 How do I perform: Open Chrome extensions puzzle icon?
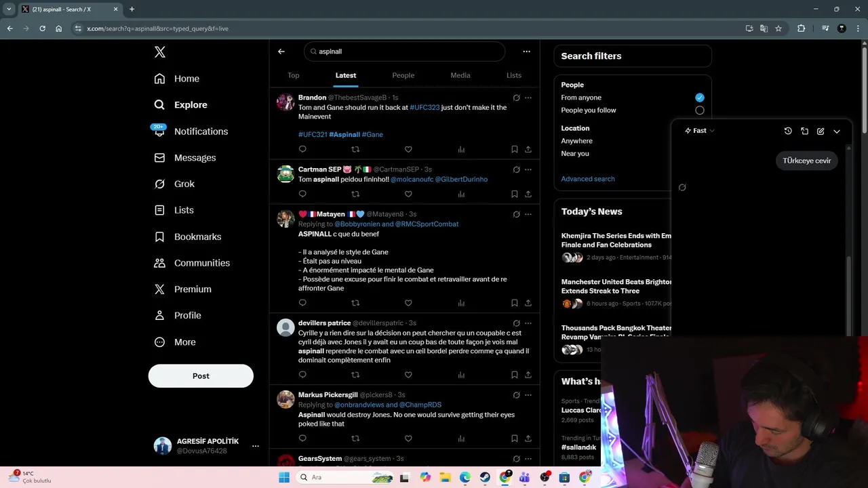[x=802, y=28]
